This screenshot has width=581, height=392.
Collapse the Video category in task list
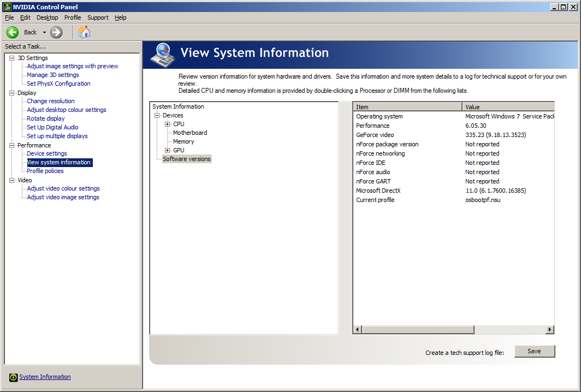[12, 180]
